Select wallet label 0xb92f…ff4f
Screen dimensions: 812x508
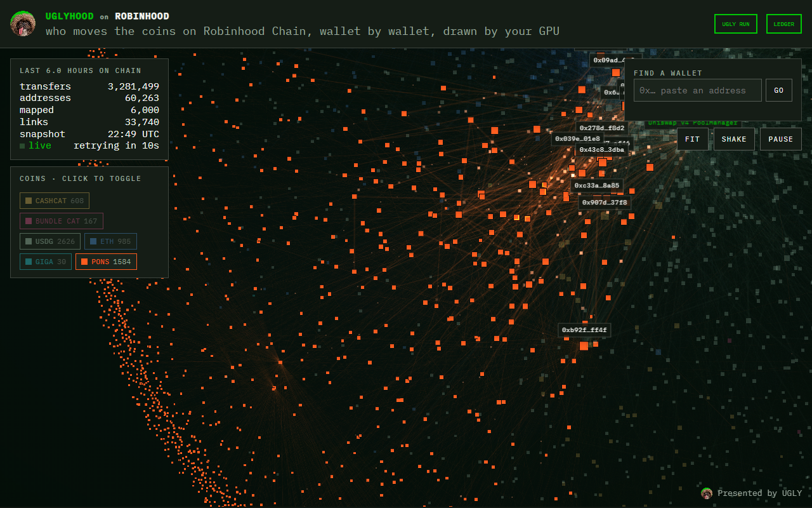584,330
